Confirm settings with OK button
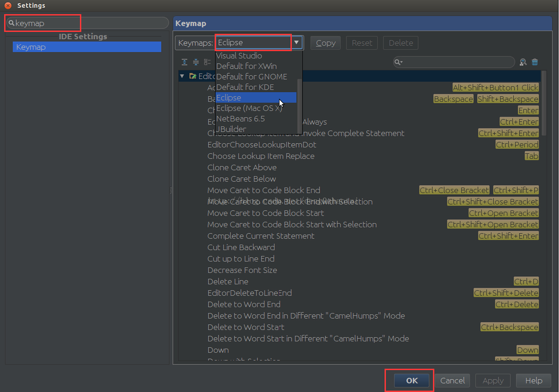Image resolution: width=559 pixels, height=392 pixels. coord(412,381)
